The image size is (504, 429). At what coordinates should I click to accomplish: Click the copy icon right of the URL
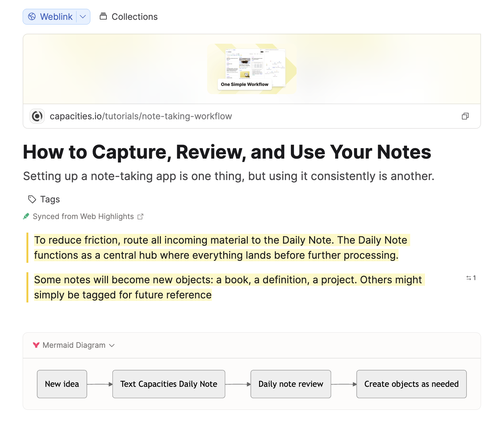click(465, 116)
